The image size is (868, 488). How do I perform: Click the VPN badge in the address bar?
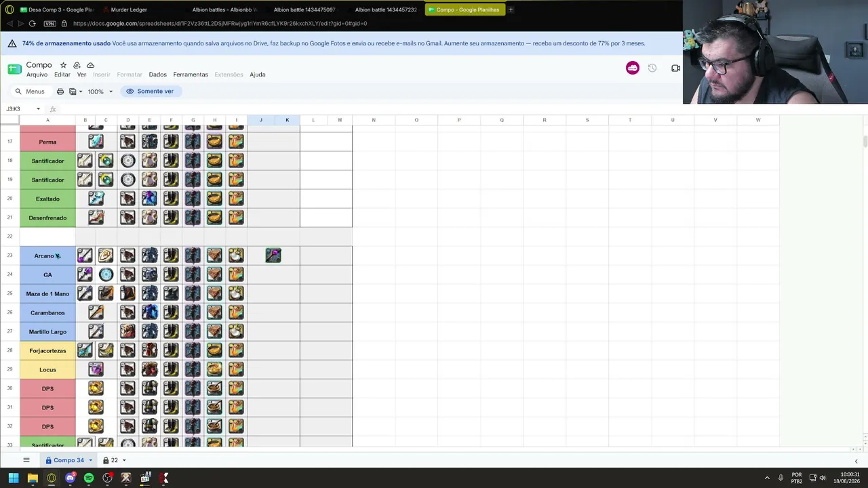click(x=50, y=24)
